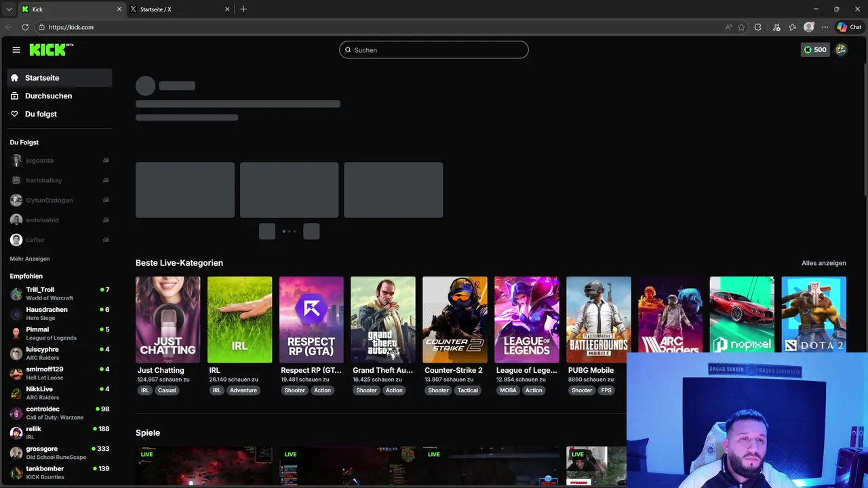
Task: Open recommended channel Trill_Troll
Action: click(x=60, y=293)
